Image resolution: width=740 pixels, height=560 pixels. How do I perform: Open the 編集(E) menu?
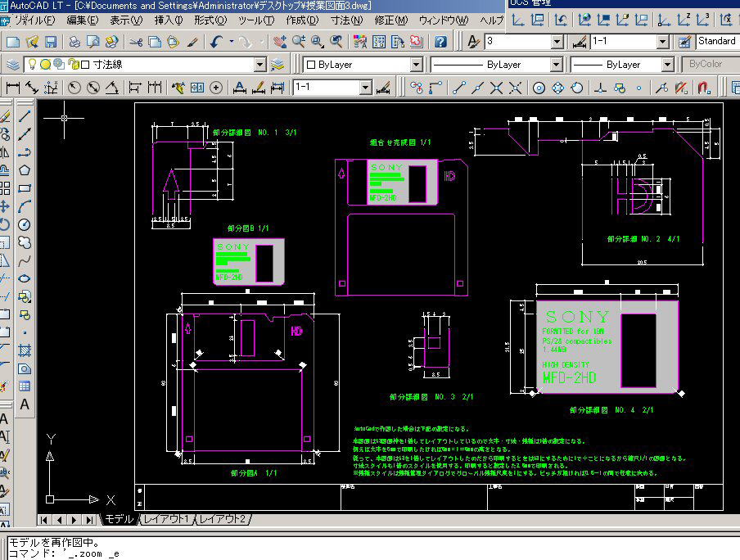tap(83, 20)
